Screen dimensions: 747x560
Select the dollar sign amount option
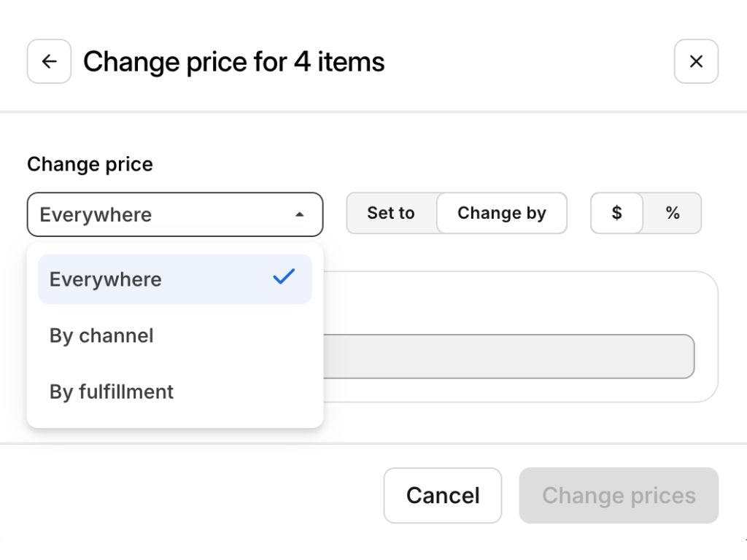[616, 213]
